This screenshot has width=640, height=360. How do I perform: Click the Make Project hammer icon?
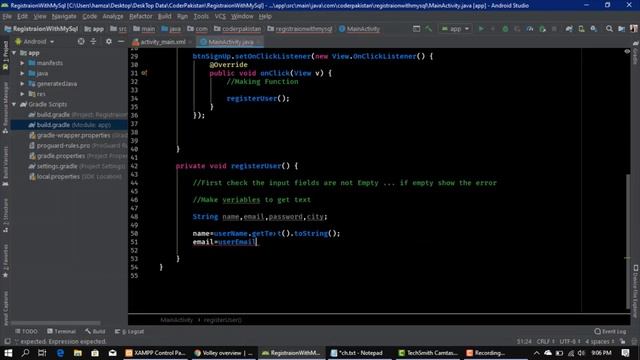[428, 29]
